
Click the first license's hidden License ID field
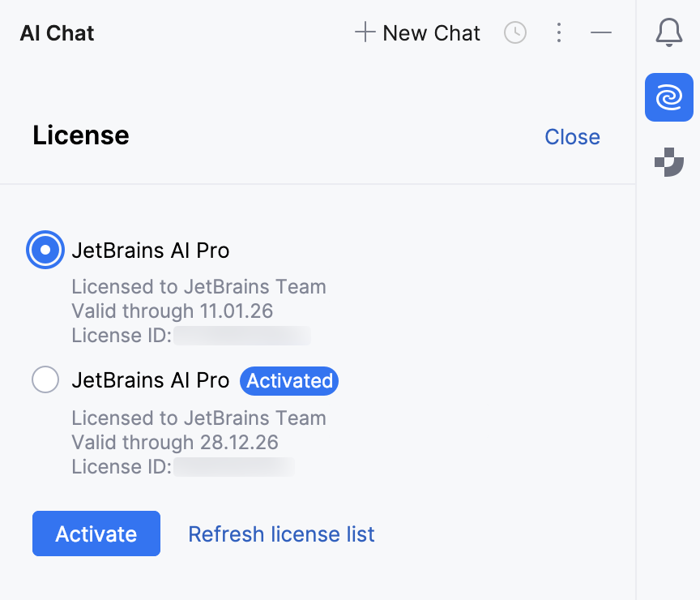coord(241,335)
